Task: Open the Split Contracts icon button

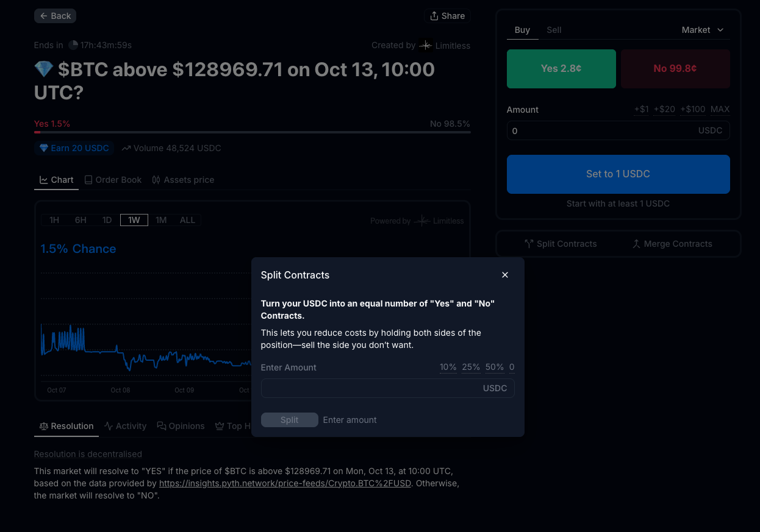Action: 561,244
